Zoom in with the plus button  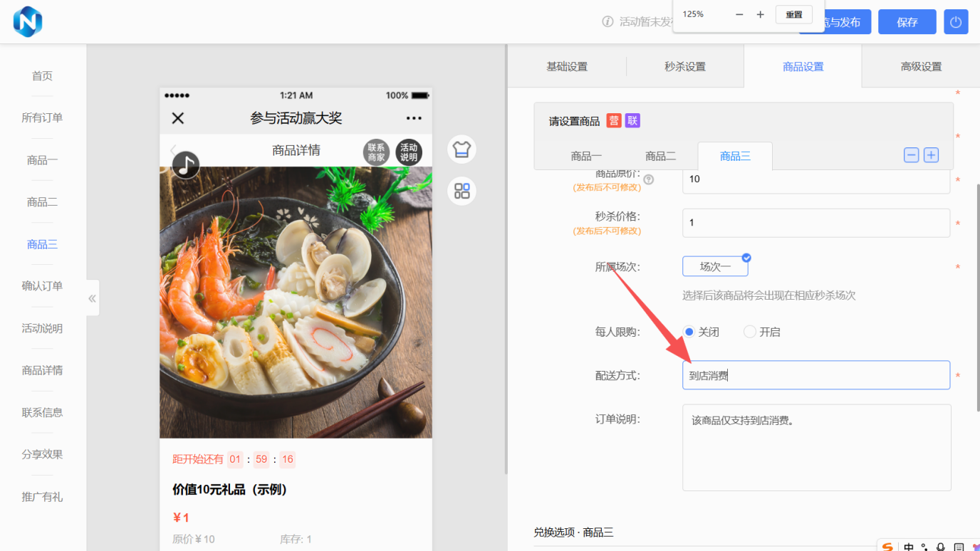coord(760,15)
